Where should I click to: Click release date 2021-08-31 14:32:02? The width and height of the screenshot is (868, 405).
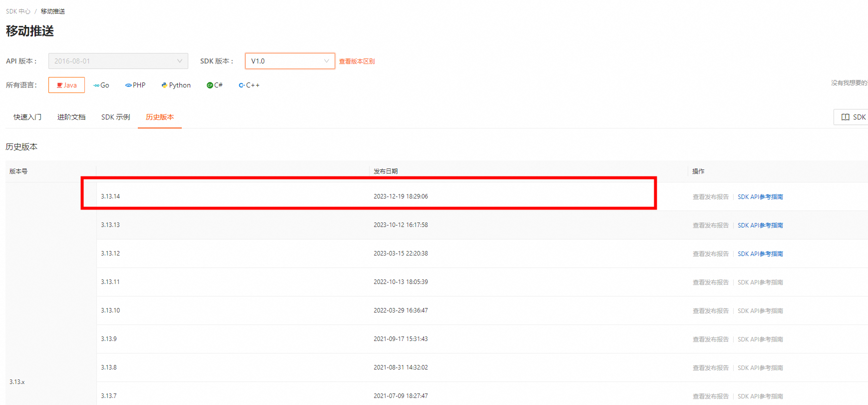(x=401, y=367)
